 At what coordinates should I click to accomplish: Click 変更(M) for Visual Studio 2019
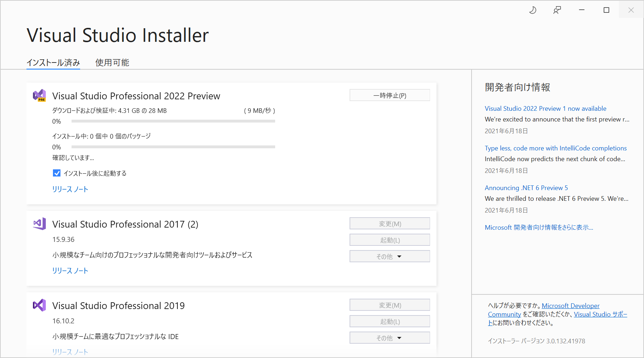point(390,305)
